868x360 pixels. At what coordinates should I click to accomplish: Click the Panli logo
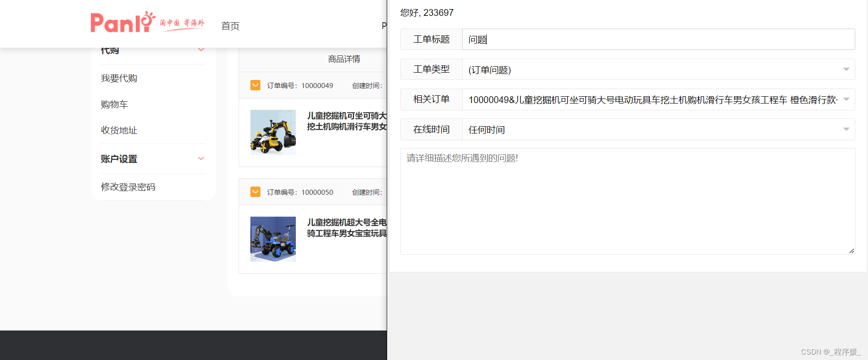pos(148,22)
